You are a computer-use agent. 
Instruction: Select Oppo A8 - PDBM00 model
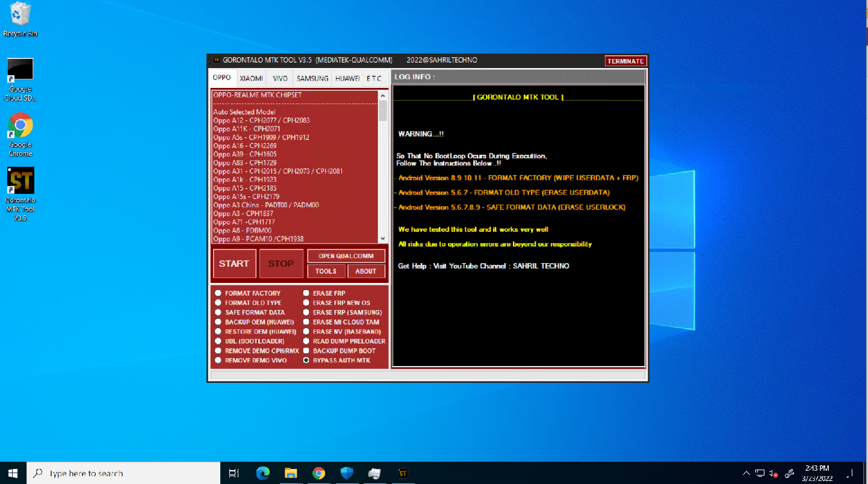click(x=242, y=230)
